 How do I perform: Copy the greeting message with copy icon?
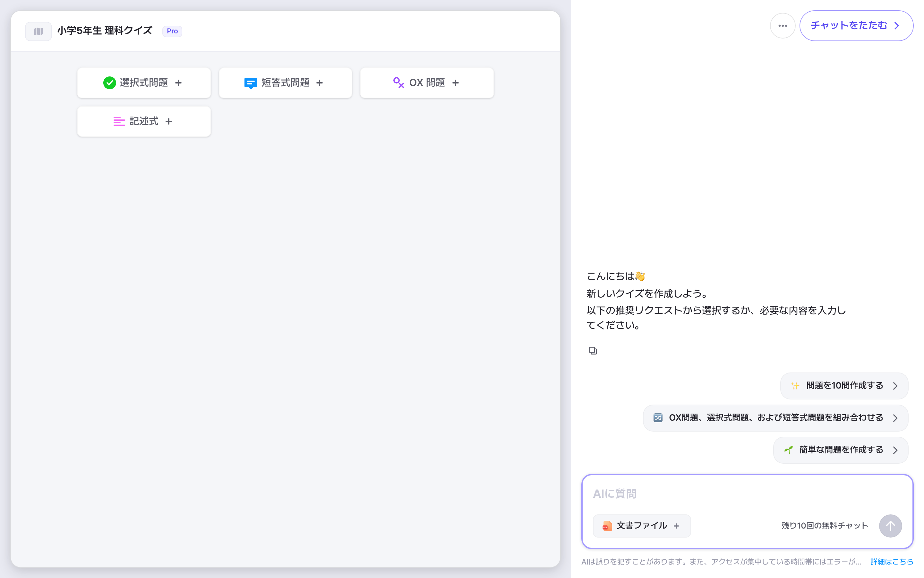click(x=593, y=351)
